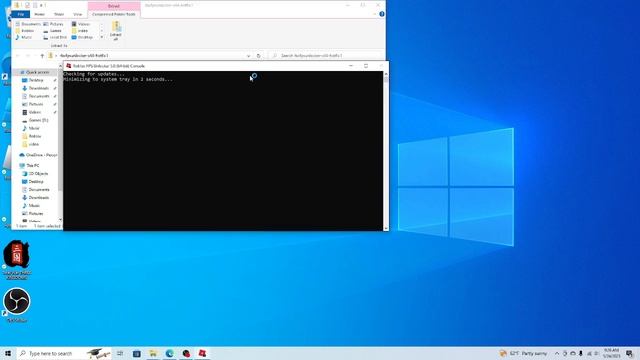Choose Roblox in the Extract To gallery
Image resolution: width=640 pixels, height=360 pixels.
click(x=25, y=31)
